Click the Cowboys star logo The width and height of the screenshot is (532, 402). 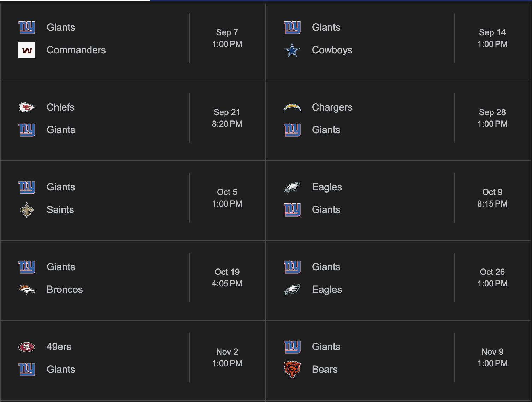pyautogui.click(x=292, y=50)
